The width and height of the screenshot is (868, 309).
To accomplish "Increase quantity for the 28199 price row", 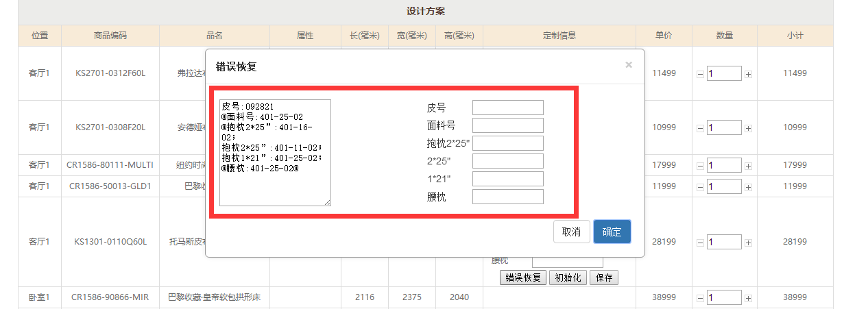I will tap(748, 243).
